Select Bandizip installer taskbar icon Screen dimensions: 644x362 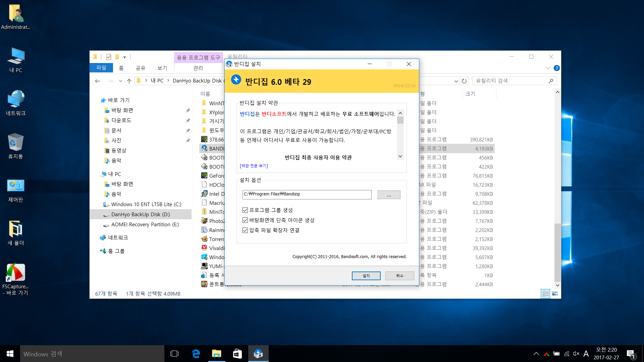click(x=258, y=354)
